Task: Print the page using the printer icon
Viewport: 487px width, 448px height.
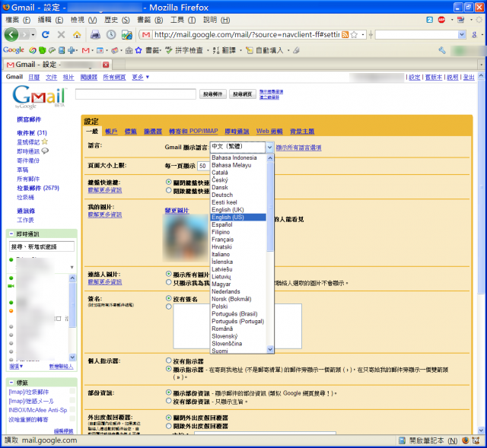Action: [95, 34]
